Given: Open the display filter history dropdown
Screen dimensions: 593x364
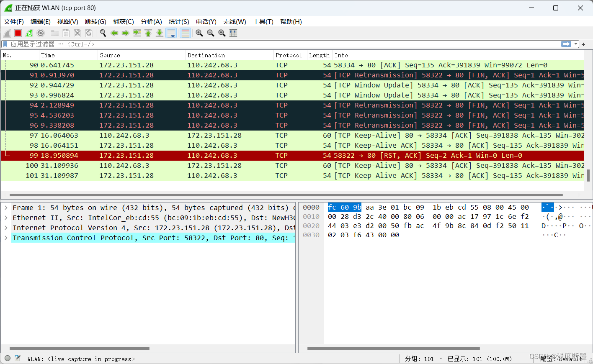Looking at the screenshot, I should pyautogui.click(x=576, y=44).
